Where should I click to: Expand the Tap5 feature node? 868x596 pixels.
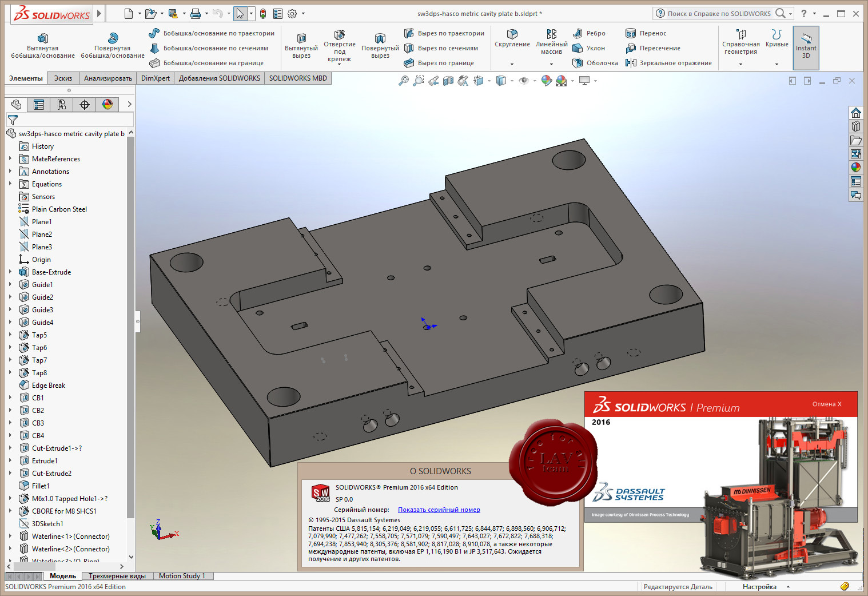[x=10, y=335]
